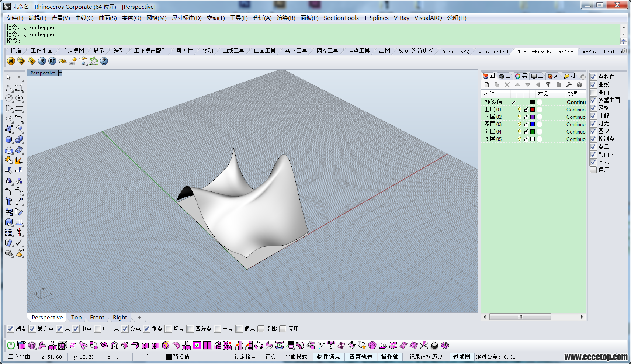The width and height of the screenshot is (631, 364).
Task: Enable the 曲面 surface filter checkbox
Action: click(593, 92)
